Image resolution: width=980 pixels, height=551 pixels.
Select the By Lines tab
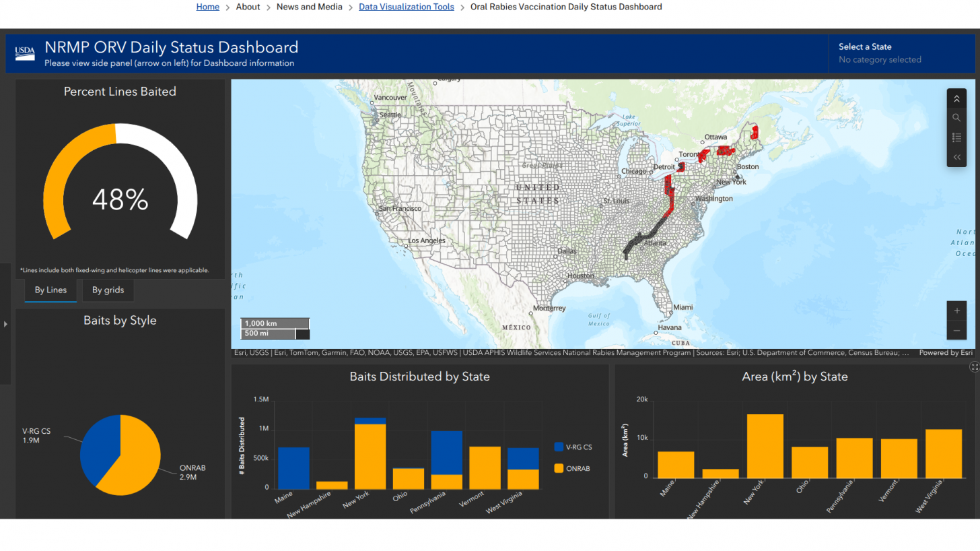[50, 290]
